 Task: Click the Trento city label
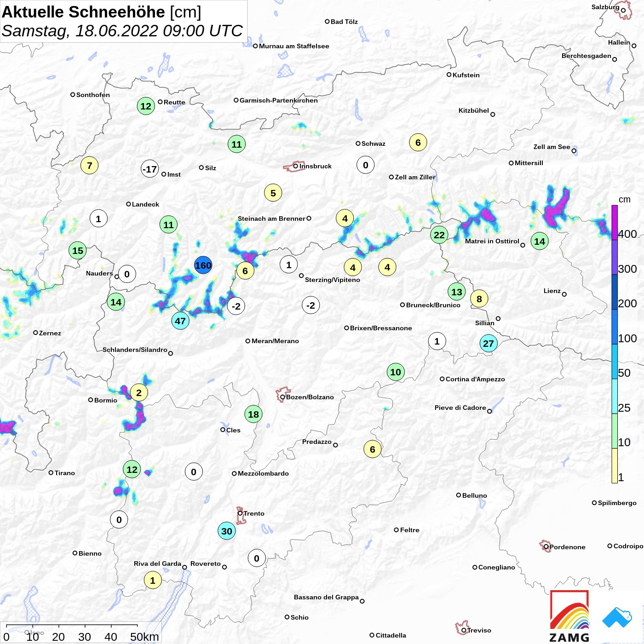(254, 513)
